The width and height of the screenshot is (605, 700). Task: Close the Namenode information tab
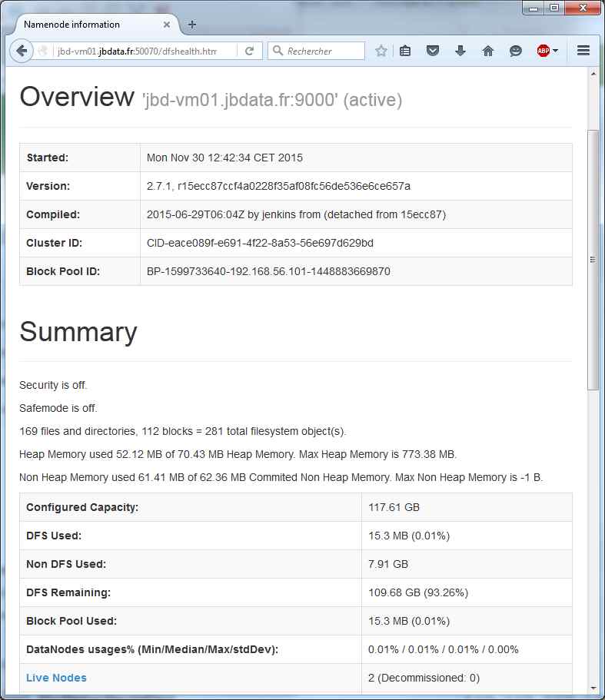point(167,25)
